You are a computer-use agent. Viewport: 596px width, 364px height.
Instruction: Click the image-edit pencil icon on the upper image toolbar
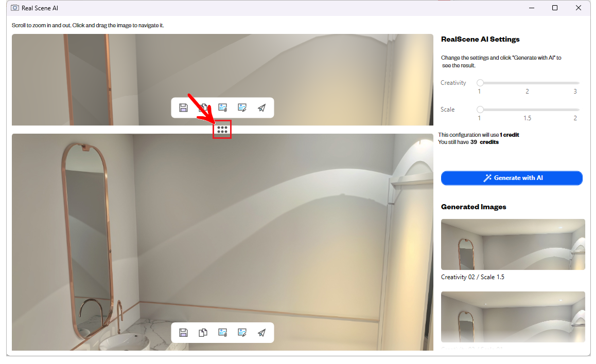coord(242,108)
